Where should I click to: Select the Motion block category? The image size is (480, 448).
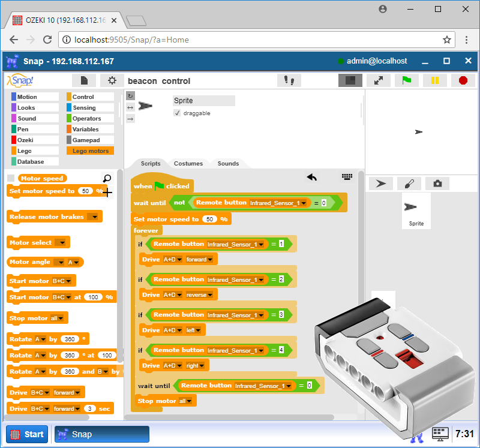(35, 97)
